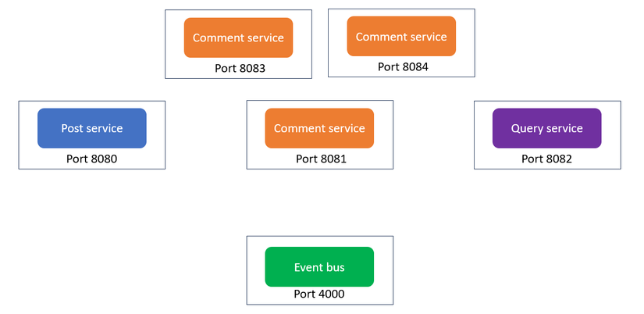
Task: Select the Port 8083 label
Action: [x=240, y=68]
